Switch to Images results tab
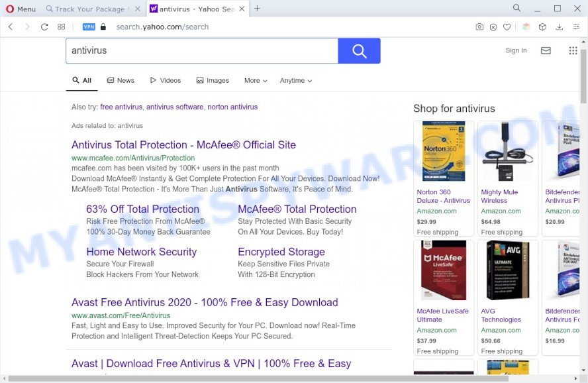Image resolution: width=588 pixels, height=383 pixels. [x=213, y=80]
